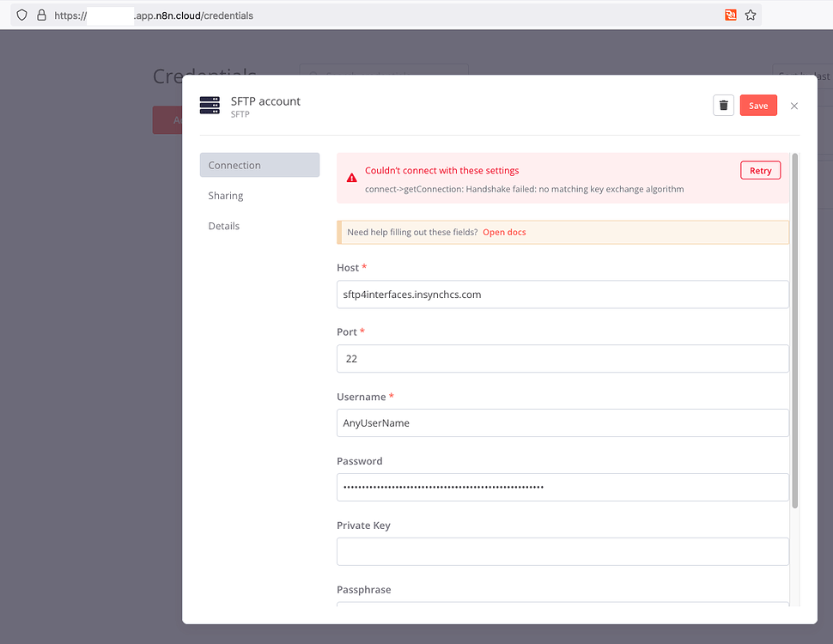This screenshot has height=644, width=833.
Task: Open the Details tab
Action: coord(223,225)
